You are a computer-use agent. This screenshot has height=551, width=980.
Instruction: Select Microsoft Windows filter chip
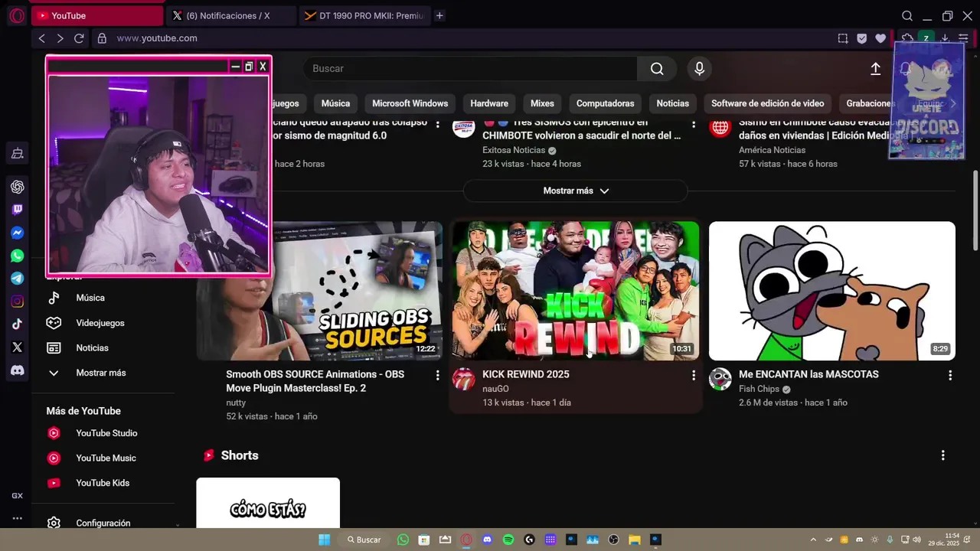tap(410, 103)
